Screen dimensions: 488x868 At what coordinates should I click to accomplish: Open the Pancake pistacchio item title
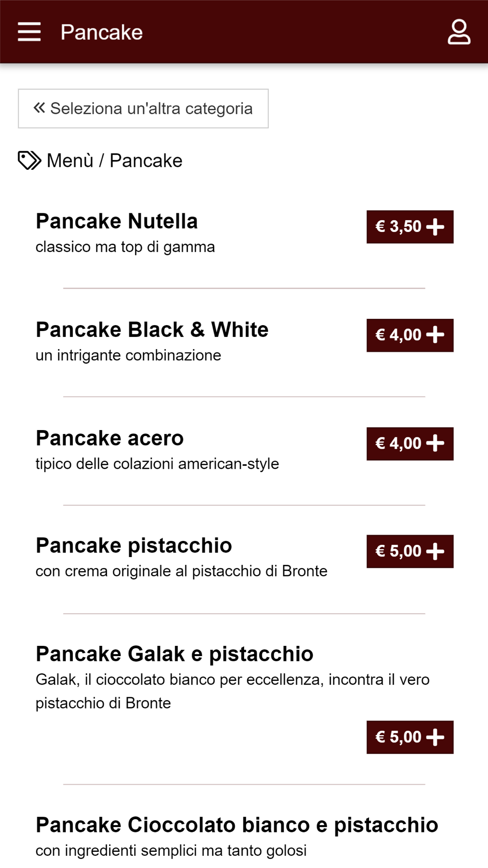134,545
